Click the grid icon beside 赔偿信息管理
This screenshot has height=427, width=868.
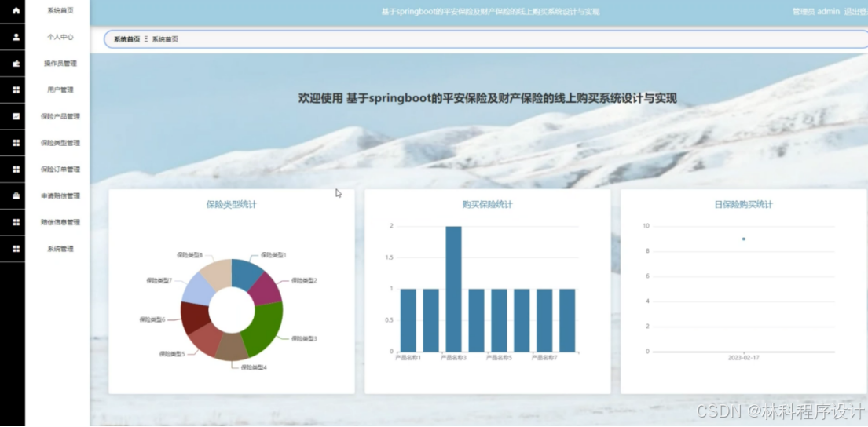pyautogui.click(x=16, y=222)
